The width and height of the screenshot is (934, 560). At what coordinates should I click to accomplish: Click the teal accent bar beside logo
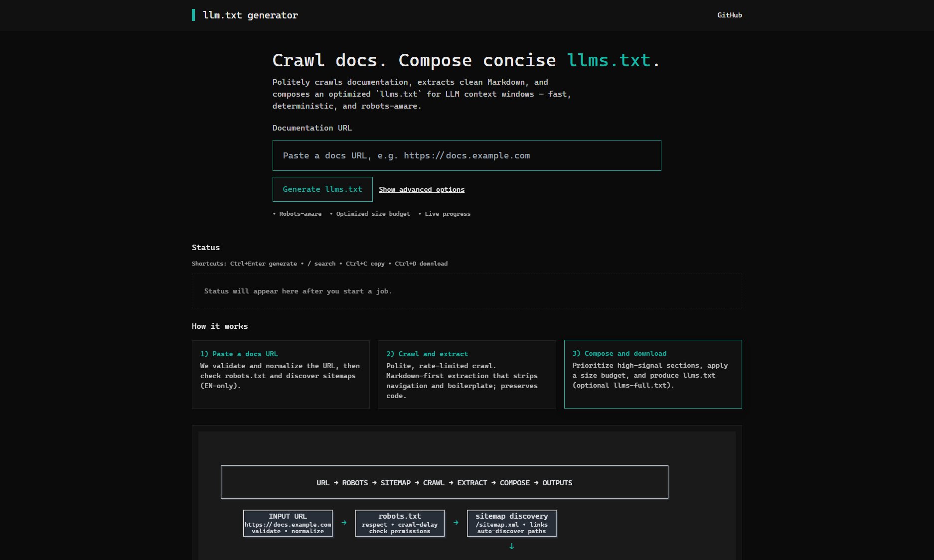tap(193, 15)
